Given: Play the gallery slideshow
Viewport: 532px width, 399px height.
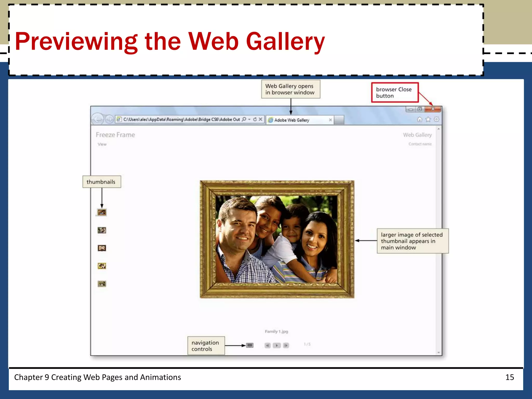Looking at the screenshot, I should pyautogui.click(x=277, y=345).
